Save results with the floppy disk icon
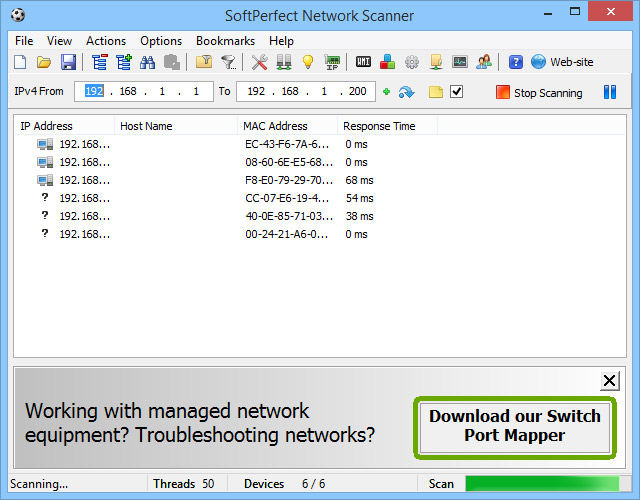The width and height of the screenshot is (640, 500). [68, 62]
